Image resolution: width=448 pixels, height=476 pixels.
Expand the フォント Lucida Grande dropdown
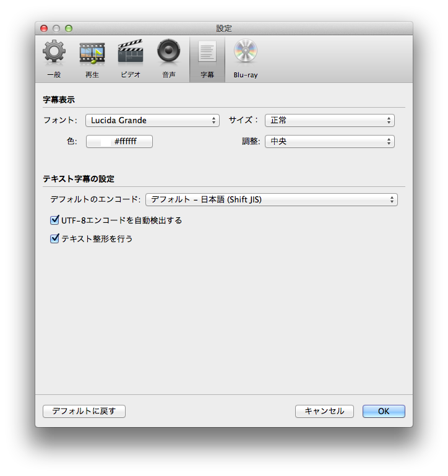tap(152, 121)
